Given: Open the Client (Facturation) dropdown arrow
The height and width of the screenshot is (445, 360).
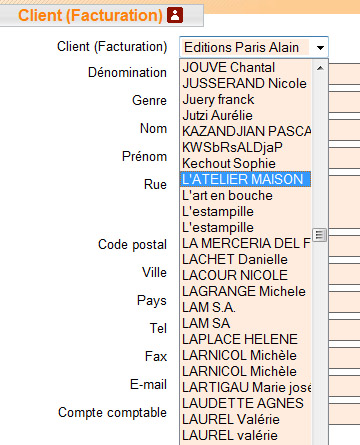Looking at the screenshot, I should (320, 48).
